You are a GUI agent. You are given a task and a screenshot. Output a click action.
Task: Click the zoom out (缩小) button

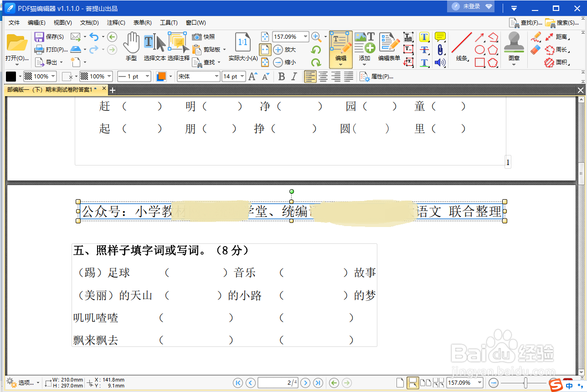pyautogui.click(x=284, y=62)
